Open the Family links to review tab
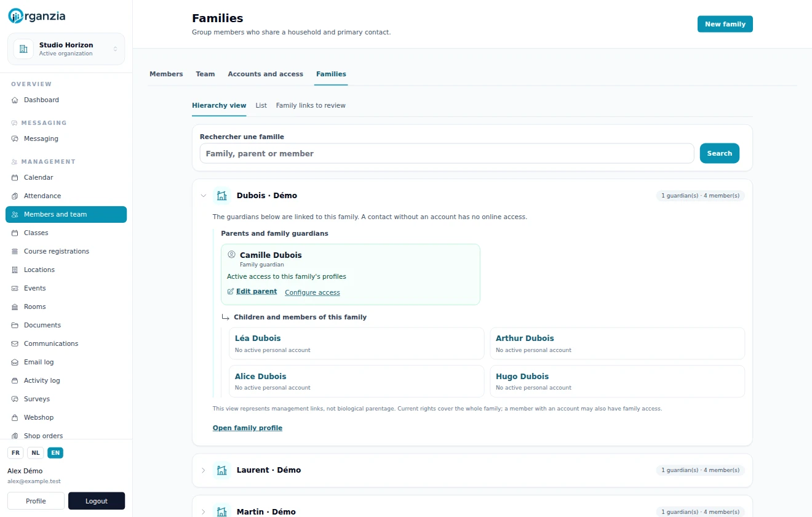 click(x=311, y=105)
